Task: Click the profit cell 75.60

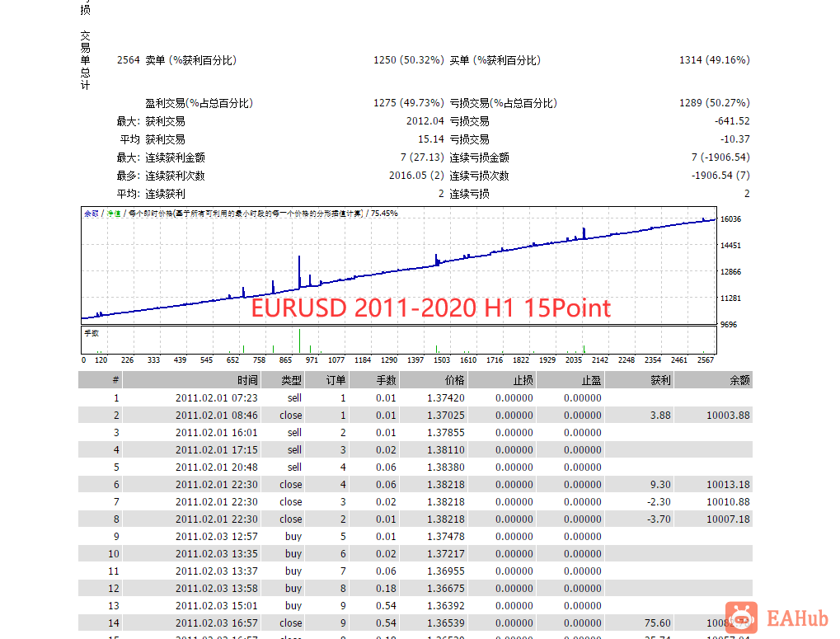Action: click(x=657, y=623)
